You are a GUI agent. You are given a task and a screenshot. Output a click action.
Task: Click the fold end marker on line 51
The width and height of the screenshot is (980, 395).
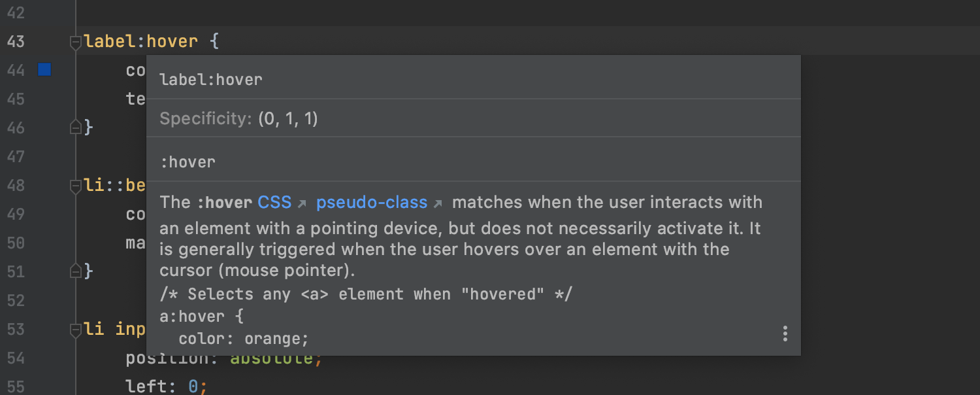tap(76, 270)
